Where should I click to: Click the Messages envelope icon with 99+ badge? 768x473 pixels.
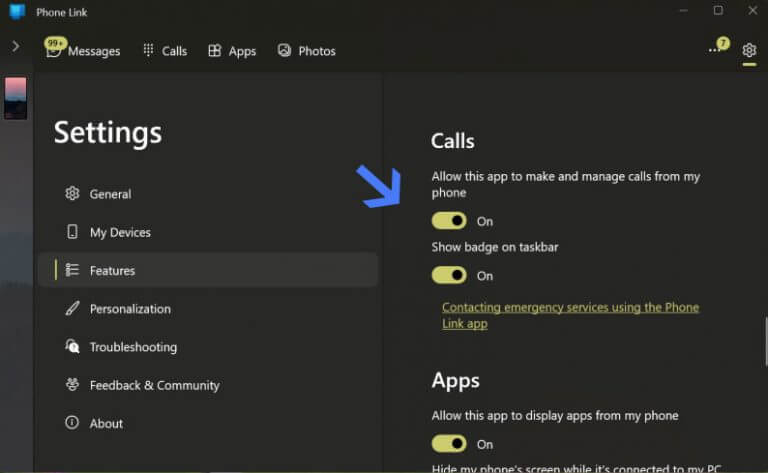[53, 49]
